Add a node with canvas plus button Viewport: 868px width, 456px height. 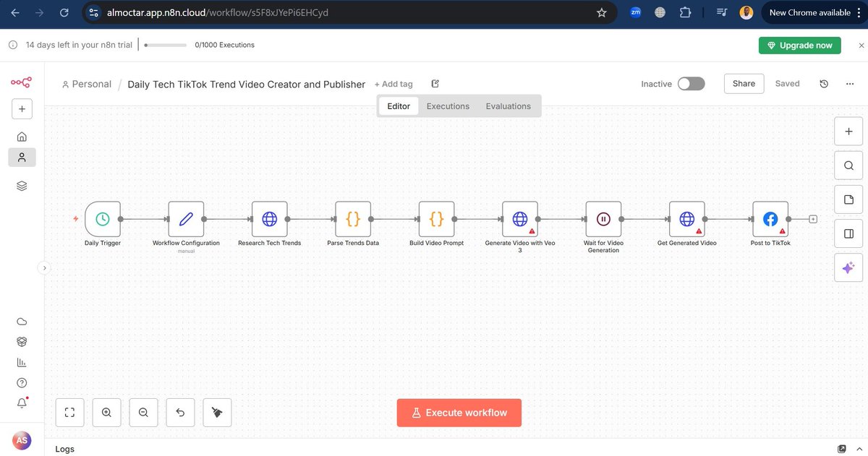(848, 132)
